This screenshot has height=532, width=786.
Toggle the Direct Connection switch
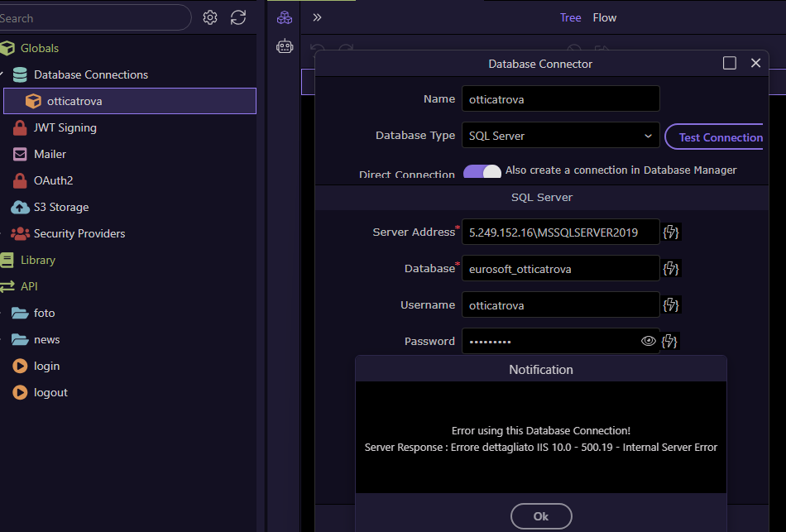tap(482, 172)
